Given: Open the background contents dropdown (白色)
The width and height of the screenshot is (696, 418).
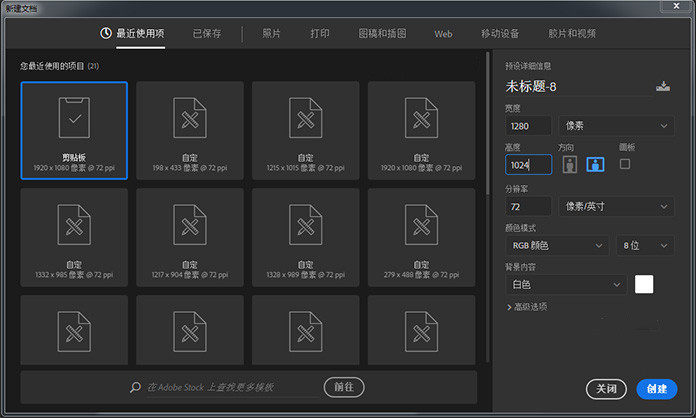Looking at the screenshot, I should click(566, 284).
